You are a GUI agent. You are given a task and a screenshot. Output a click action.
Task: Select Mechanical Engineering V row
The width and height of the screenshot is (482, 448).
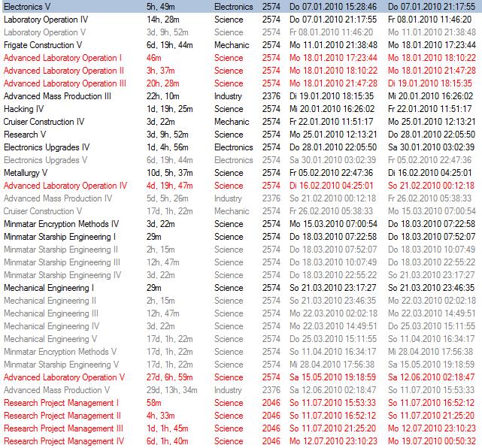(242, 339)
